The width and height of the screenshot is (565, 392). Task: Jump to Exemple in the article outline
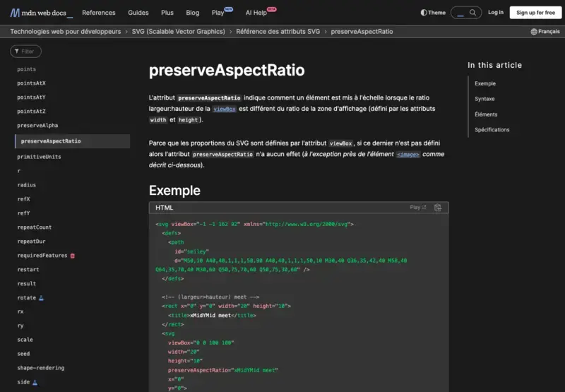point(485,83)
